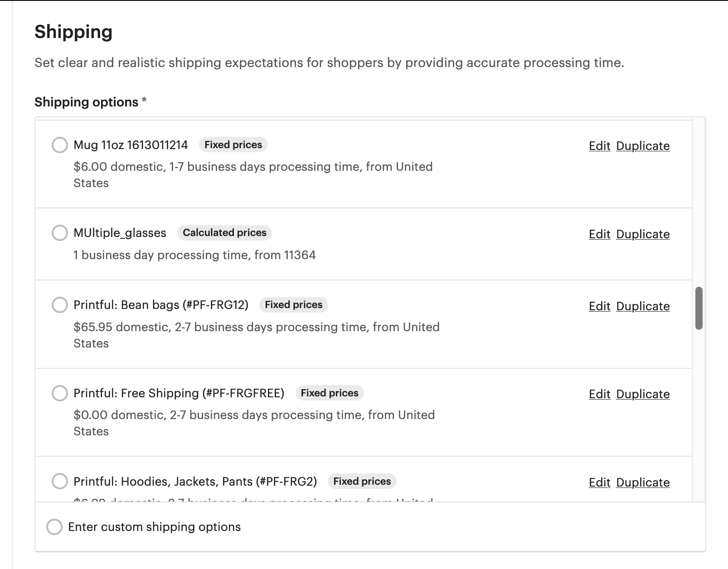Select Mug 11oz 1613011214 shipping option

click(x=59, y=145)
